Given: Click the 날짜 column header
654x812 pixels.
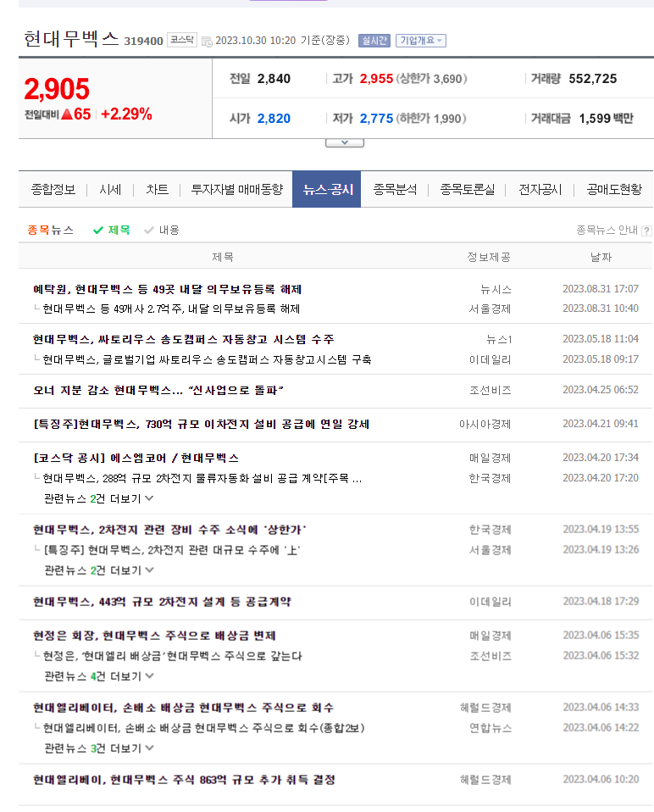Looking at the screenshot, I should [601, 258].
